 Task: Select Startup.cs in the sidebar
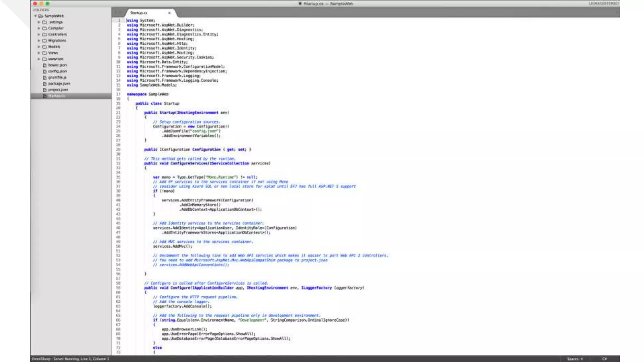tap(57, 96)
